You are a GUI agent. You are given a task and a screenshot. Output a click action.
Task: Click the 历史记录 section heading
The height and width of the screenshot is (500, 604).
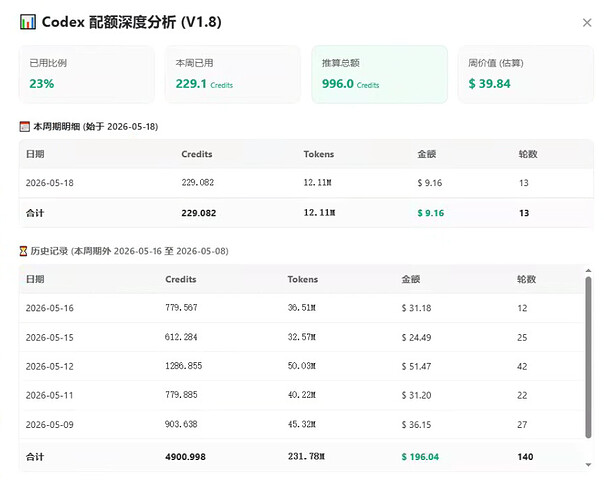tap(129, 251)
